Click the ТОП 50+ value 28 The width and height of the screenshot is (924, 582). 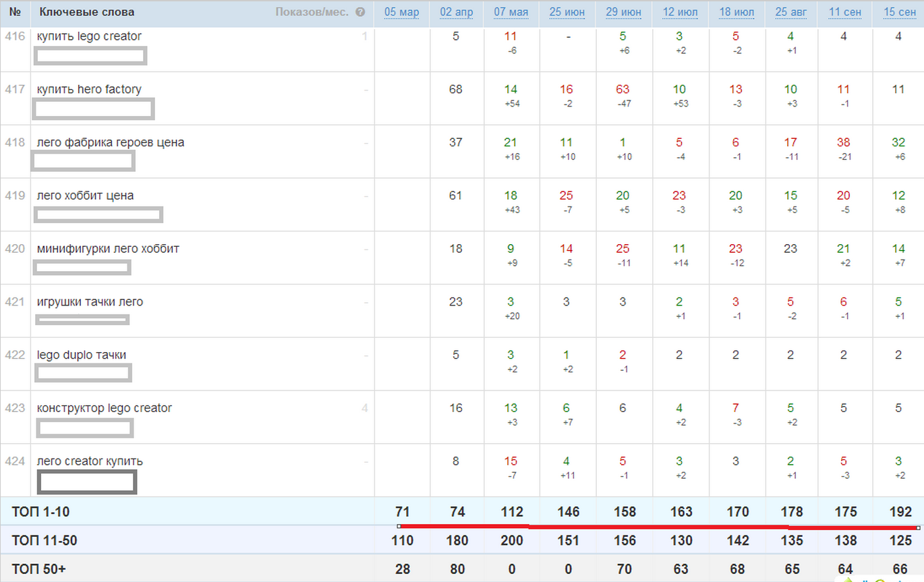coord(403,569)
